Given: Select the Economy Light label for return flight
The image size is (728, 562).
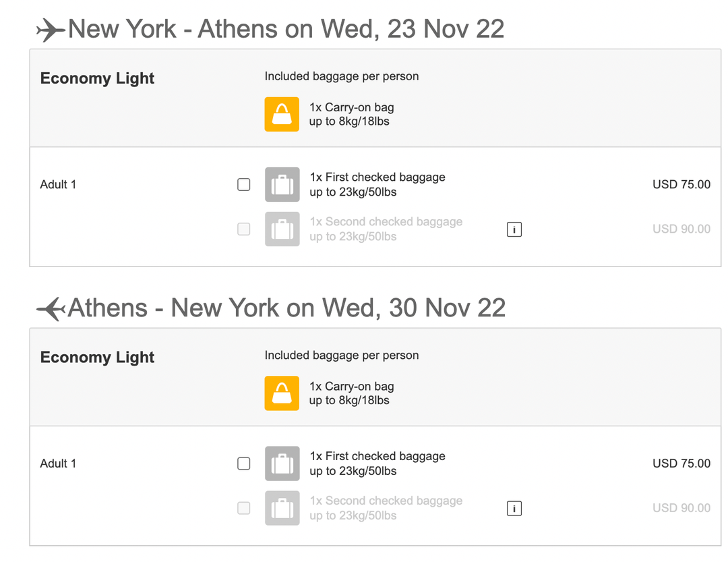Looking at the screenshot, I should tap(96, 358).
